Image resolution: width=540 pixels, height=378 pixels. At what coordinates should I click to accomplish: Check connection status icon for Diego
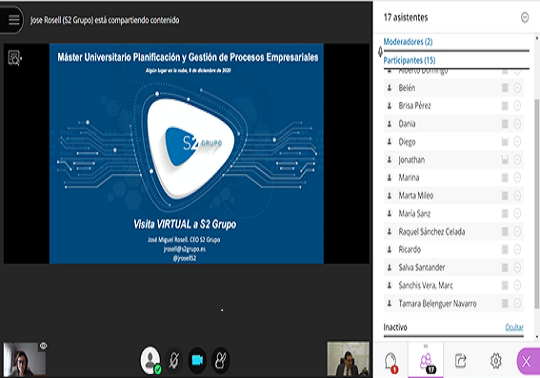pyautogui.click(x=505, y=141)
